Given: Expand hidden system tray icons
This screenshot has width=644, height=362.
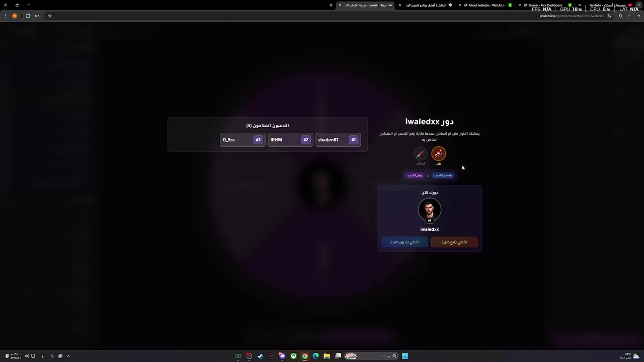Looking at the screenshot, I should tap(68, 356).
